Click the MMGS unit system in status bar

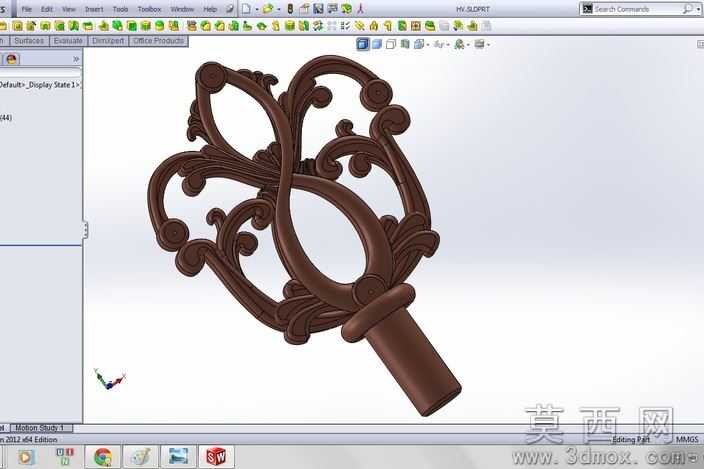pos(687,439)
